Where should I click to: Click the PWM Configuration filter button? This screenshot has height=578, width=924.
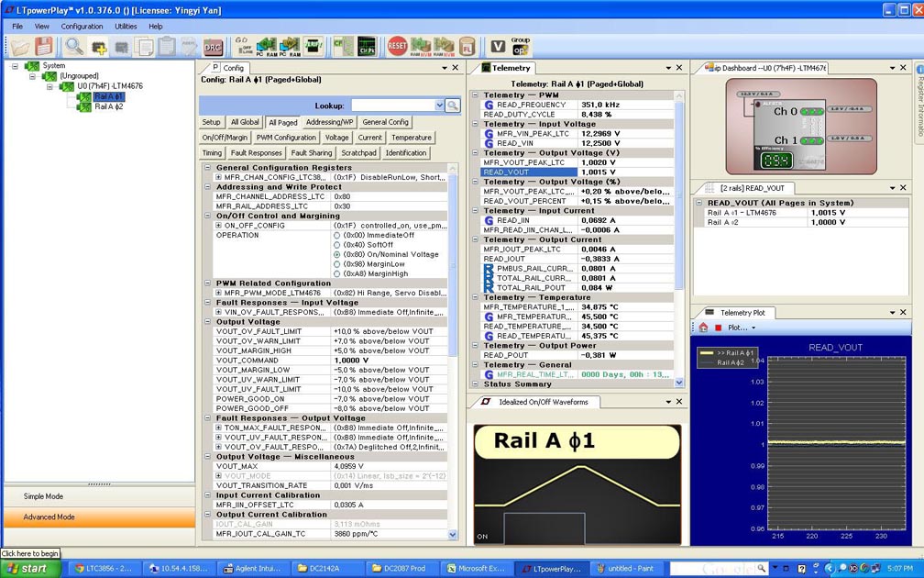point(286,138)
